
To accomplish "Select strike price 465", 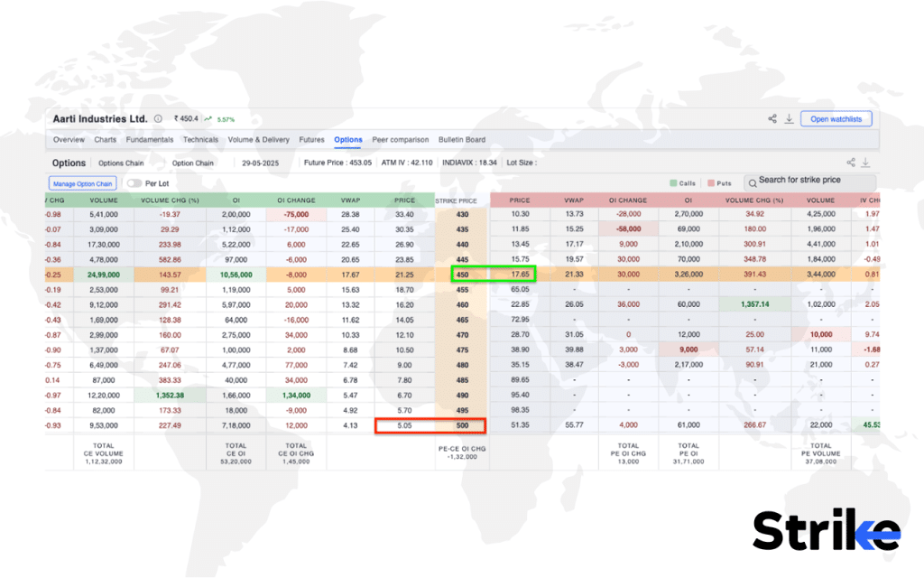I will click(462, 320).
